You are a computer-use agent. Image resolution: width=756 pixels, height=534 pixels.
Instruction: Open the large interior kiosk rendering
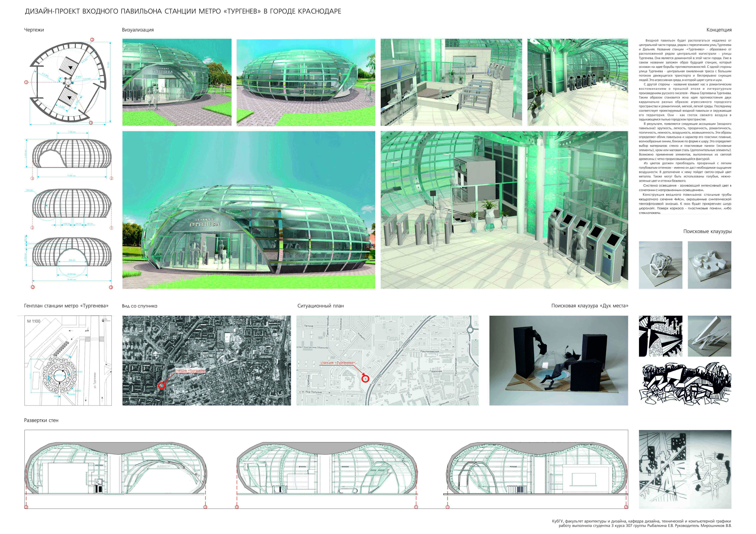click(504, 210)
